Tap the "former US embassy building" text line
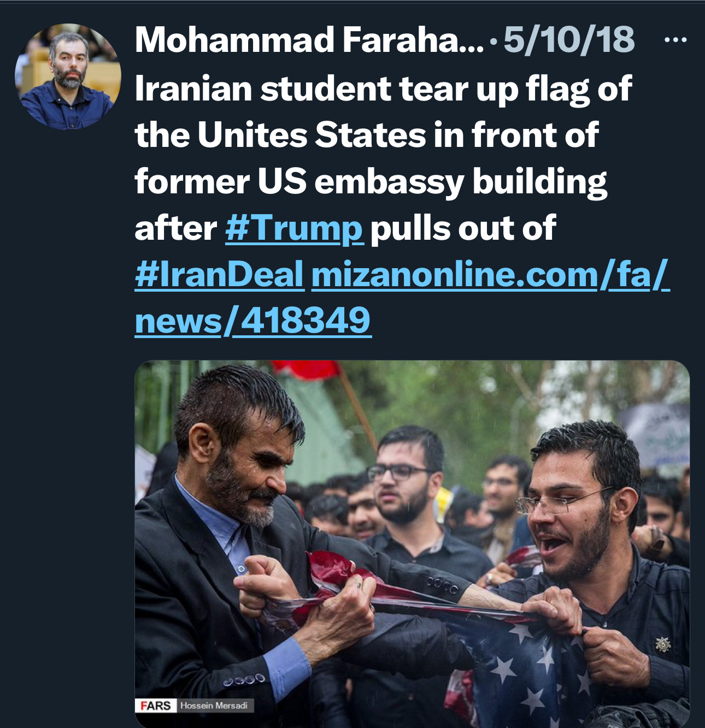 tap(371, 181)
